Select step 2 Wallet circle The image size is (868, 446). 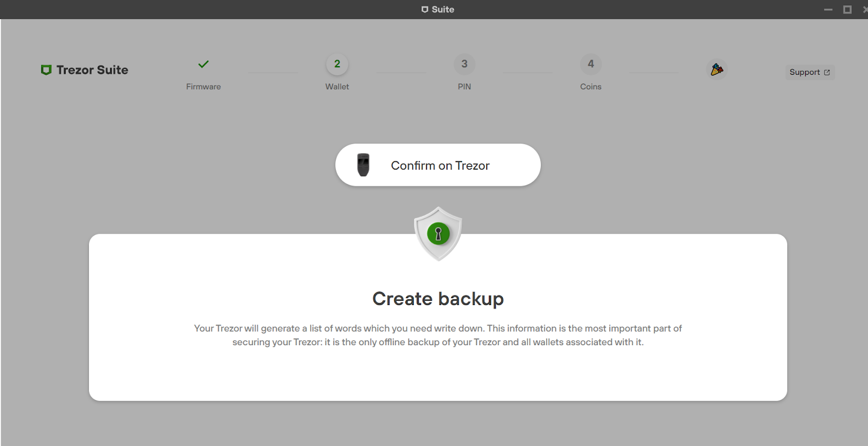(337, 64)
